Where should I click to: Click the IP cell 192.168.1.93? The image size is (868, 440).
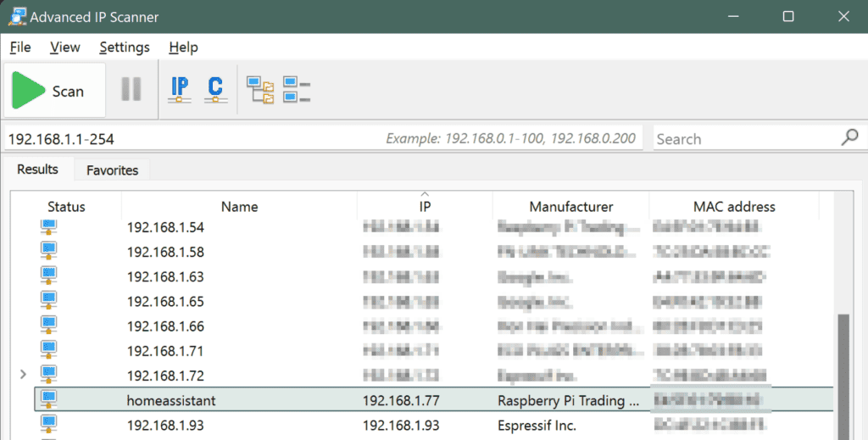click(x=401, y=426)
